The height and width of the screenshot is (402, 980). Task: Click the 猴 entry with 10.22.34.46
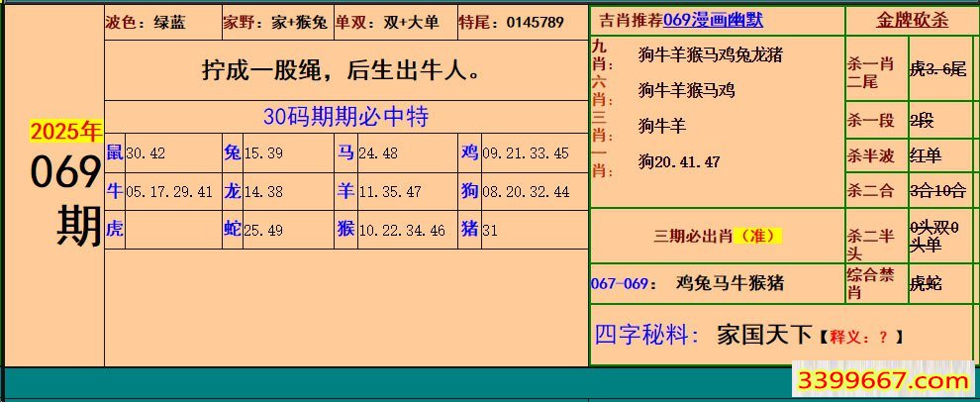391,230
